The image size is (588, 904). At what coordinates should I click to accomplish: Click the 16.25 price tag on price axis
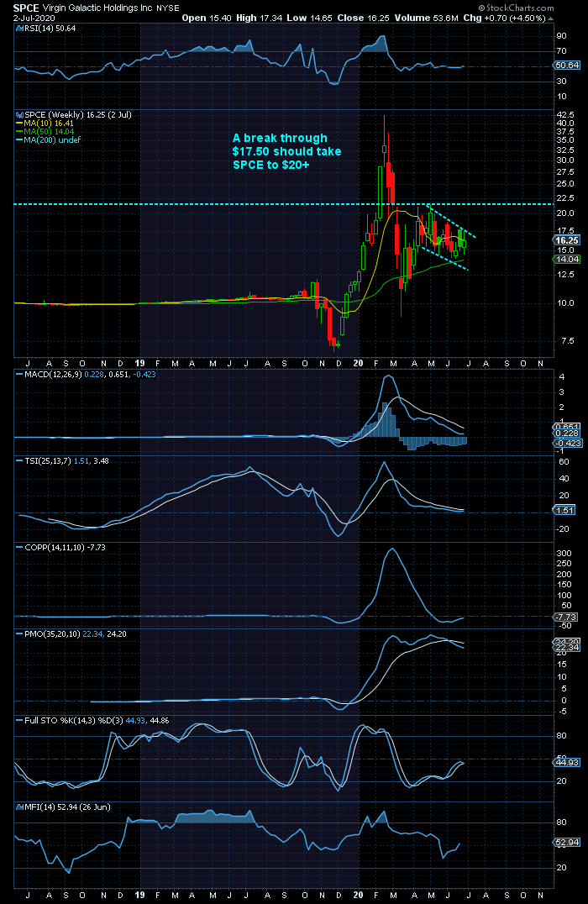coord(567,240)
